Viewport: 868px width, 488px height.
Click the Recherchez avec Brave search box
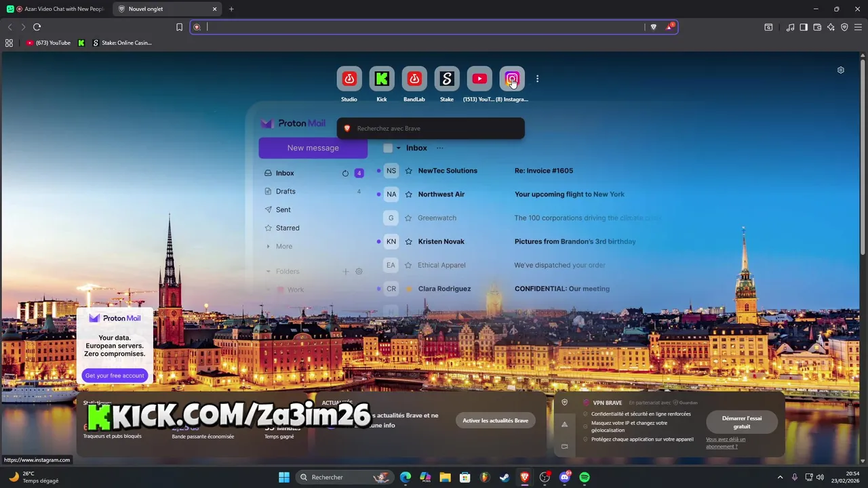point(431,128)
